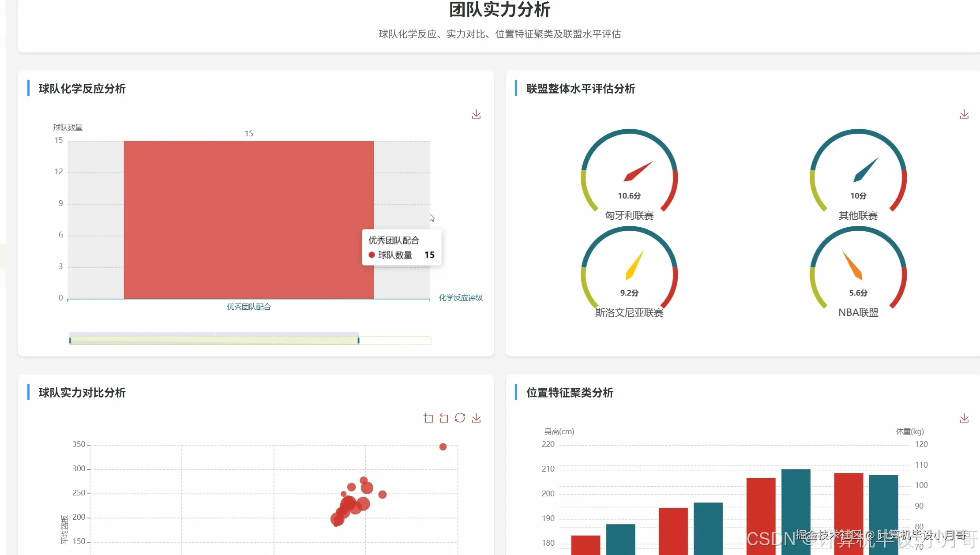Click the isolated scatter point near 350
Image resolution: width=980 pixels, height=555 pixels.
point(443,447)
